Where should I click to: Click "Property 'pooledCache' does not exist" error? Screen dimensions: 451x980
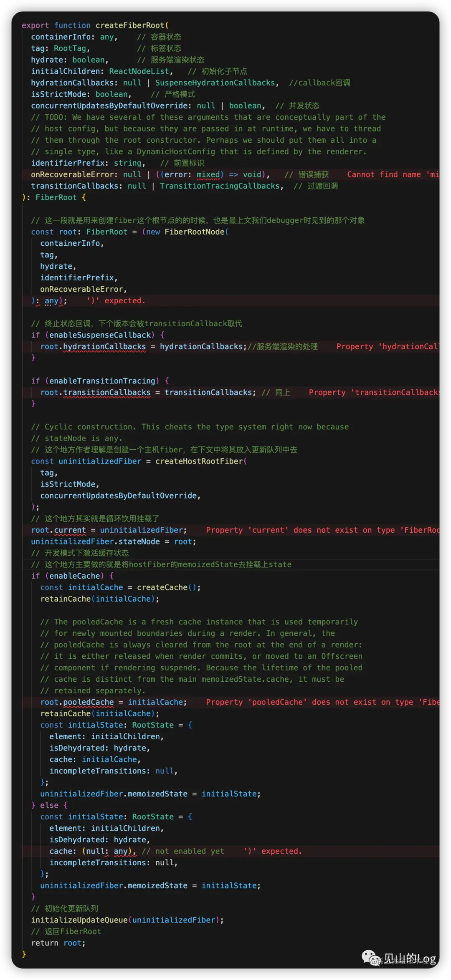(x=322, y=702)
